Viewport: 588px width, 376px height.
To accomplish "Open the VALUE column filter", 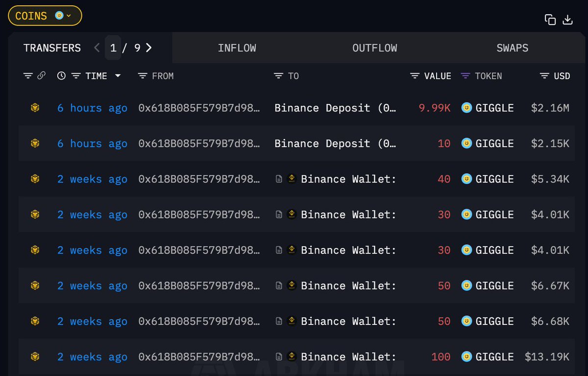I will point(415,76).
